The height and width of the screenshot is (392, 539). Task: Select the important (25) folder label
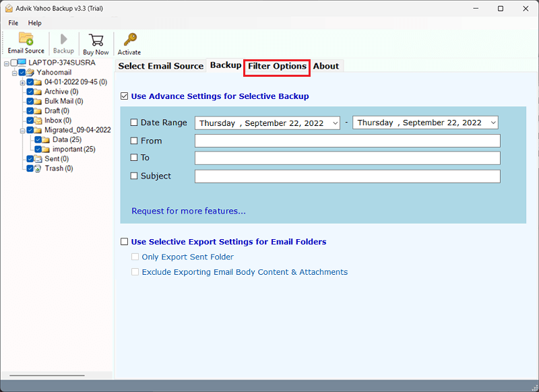coord(74,150)
